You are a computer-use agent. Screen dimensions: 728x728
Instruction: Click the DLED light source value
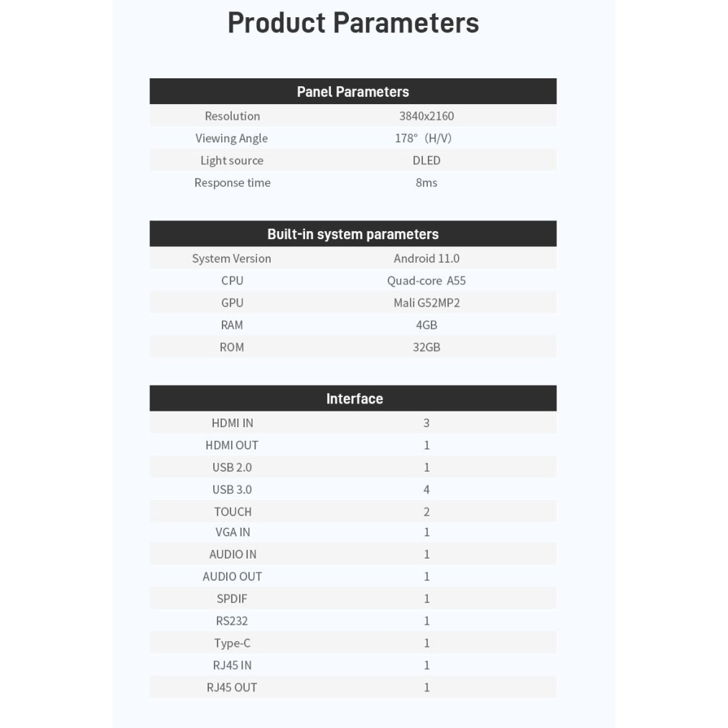[426, 161]
